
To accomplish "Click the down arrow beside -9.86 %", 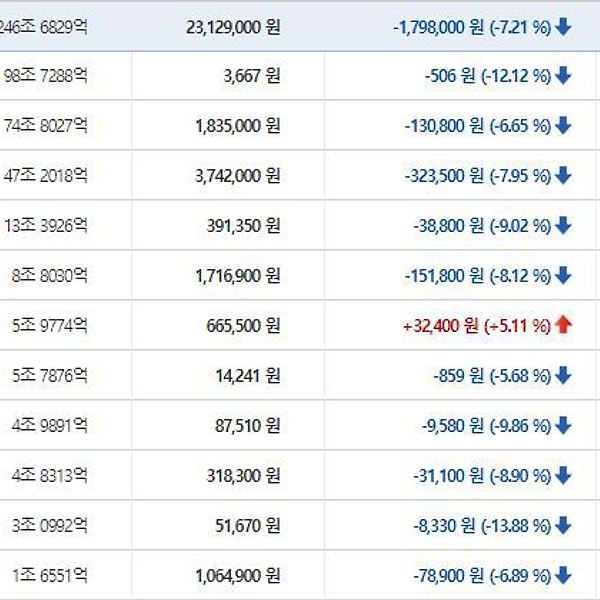I will tap(563, 426).
